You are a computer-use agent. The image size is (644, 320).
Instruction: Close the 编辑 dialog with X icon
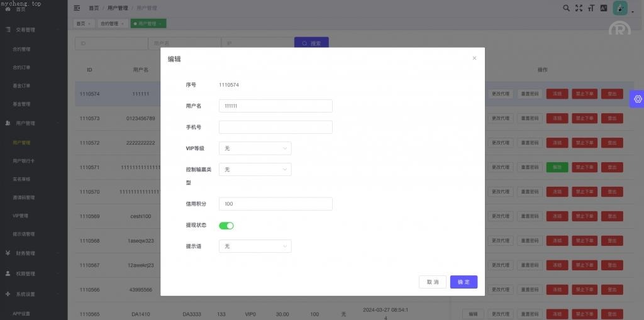tap(474, 58)
